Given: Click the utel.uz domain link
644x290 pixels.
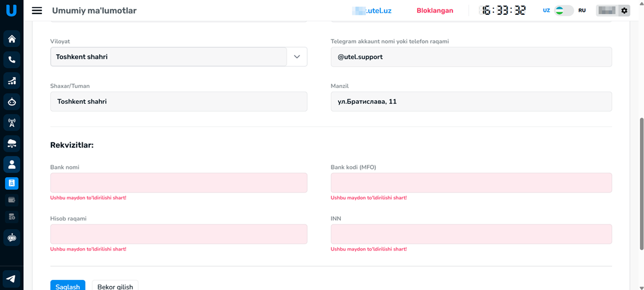Looking at the screenshot, I should [x=372, y=11].
